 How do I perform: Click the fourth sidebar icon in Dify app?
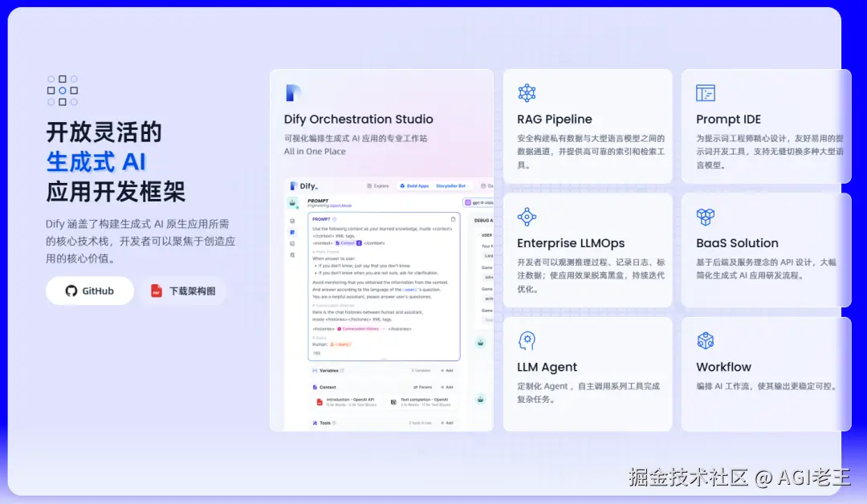coord(292,255)
